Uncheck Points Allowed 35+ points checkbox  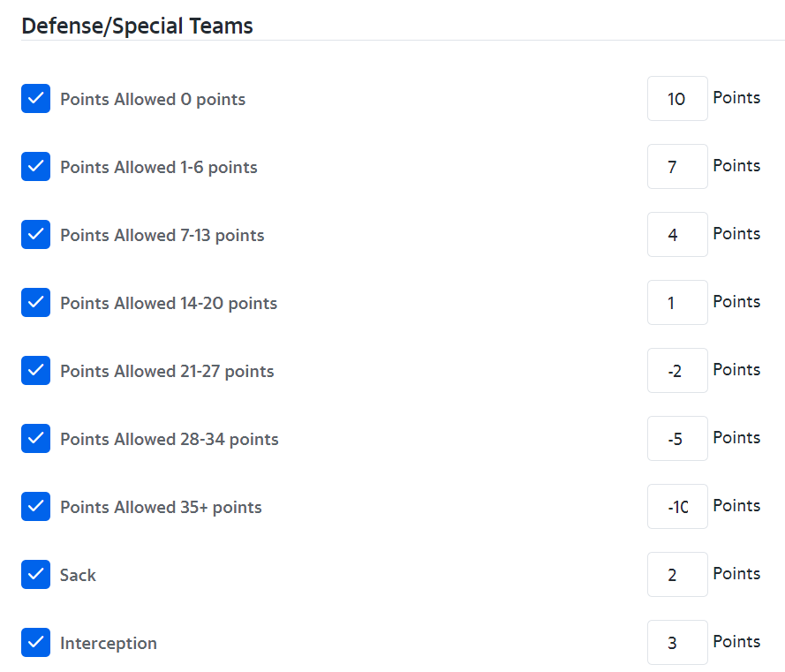click(35, 507)
